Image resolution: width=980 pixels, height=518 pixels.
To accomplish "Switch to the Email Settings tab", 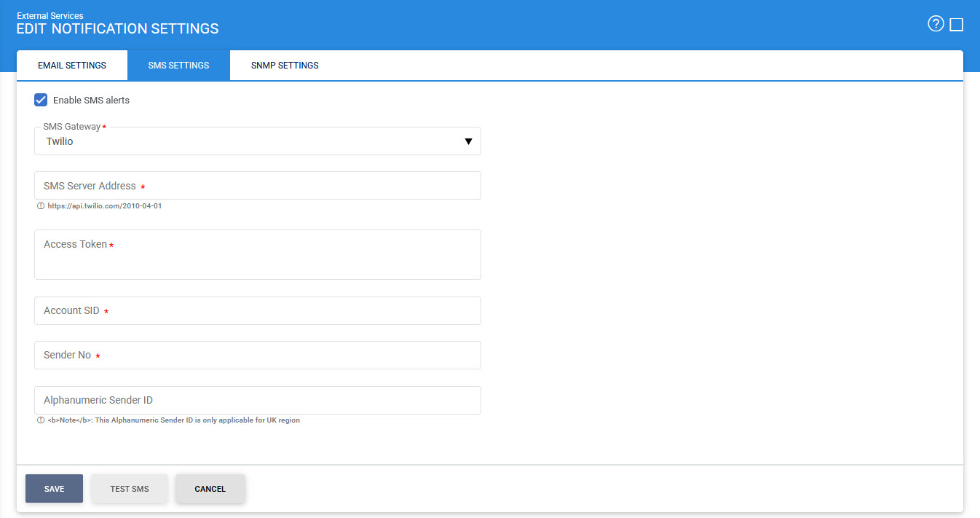I will point(72,66).
